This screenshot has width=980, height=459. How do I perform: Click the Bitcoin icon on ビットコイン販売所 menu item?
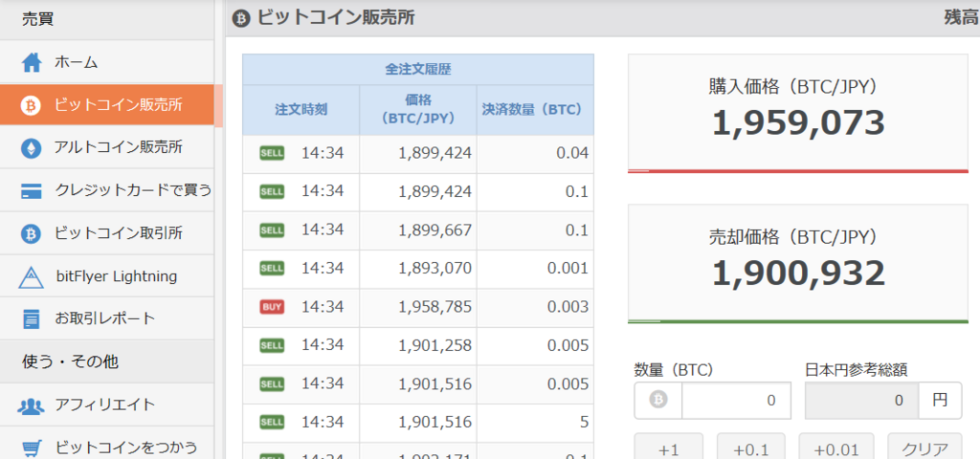pos(31,105)
